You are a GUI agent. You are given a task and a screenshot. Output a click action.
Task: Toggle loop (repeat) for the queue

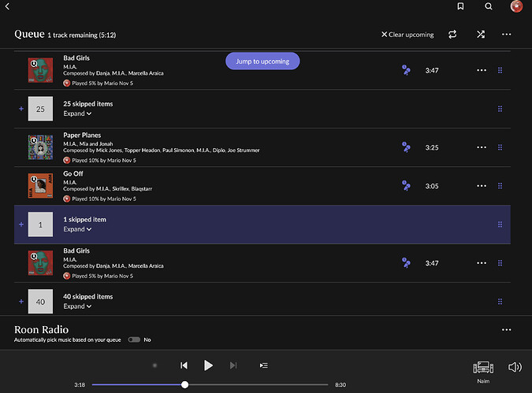click(452, 34)
